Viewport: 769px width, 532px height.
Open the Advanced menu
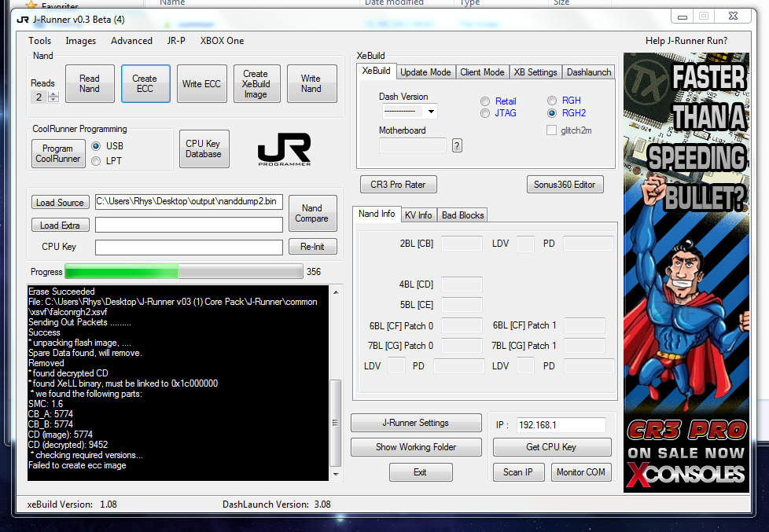[131, 41]
